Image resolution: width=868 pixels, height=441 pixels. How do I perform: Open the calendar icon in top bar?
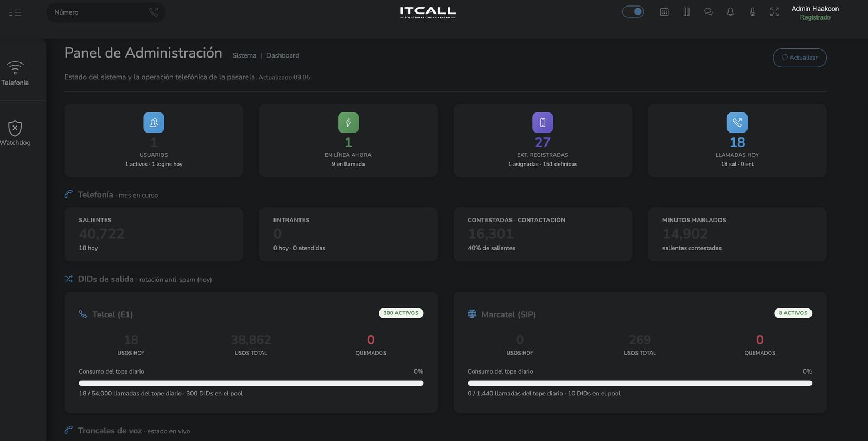pyautogui.click(x=664, y=12)
